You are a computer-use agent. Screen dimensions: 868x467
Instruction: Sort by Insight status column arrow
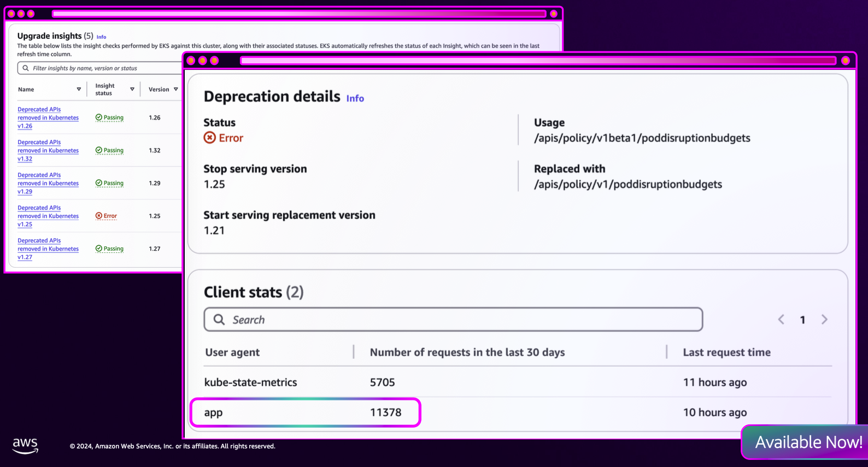click(132, 90)
